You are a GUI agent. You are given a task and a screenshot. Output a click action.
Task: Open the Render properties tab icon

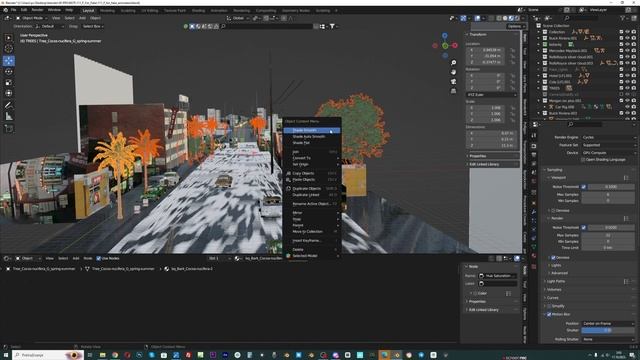[x=534, y=146]
